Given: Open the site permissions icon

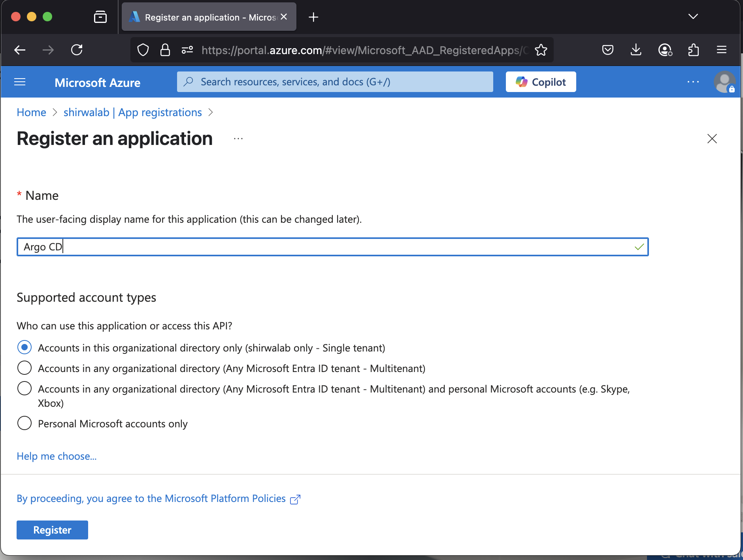Looking at the screenshot, I should [x=187, y=50].
